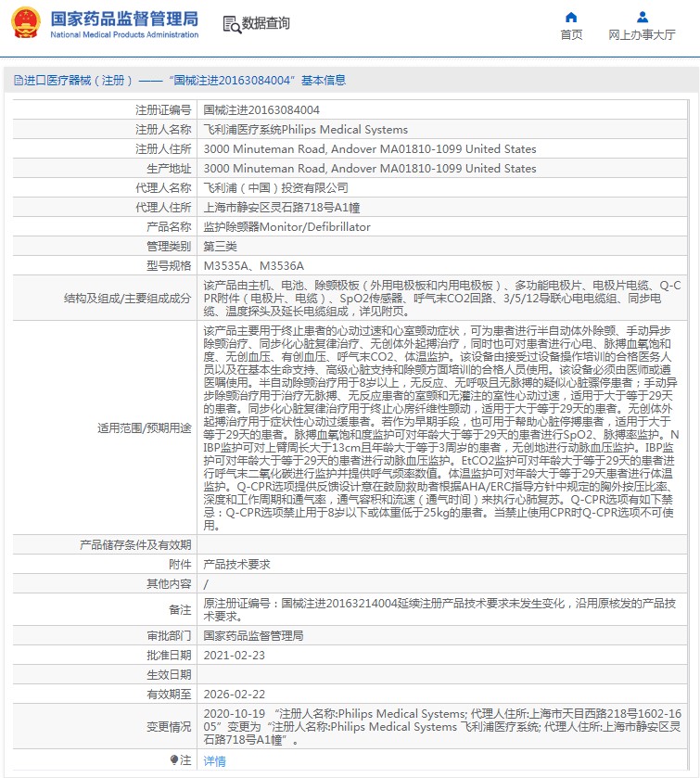Screen dimensions: 700x778
Task: Click the 其他内容 label
Action: pyautogui.click(x=169, y=584)
